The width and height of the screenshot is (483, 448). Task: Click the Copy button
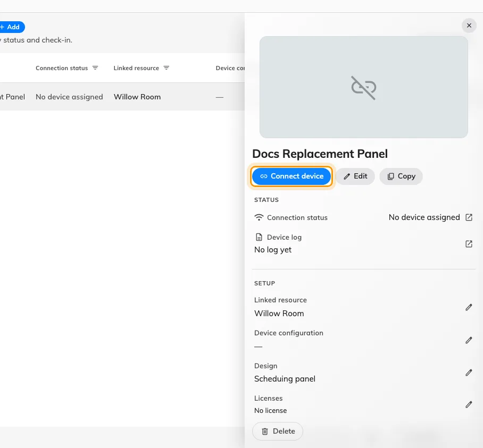[x=401, y=176]
